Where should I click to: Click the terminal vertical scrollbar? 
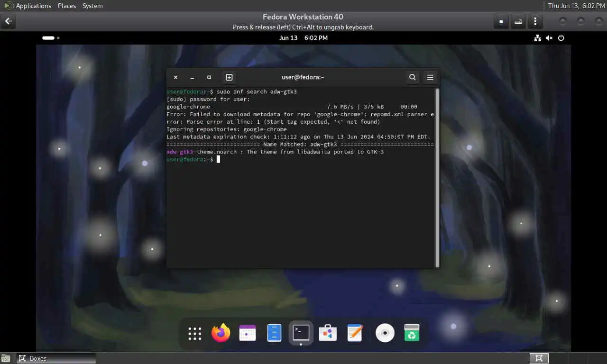click(x=437, y=177)
